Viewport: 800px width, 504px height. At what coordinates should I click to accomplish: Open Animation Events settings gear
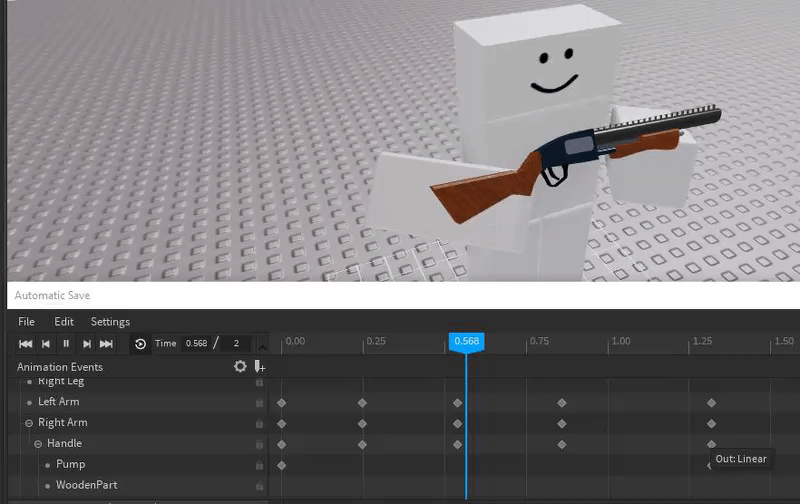tap(240, 366)
